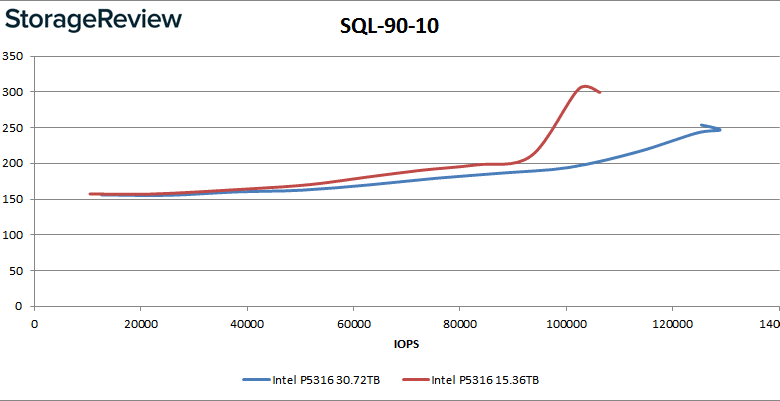Select the IOPS axis title

(405, 344)
